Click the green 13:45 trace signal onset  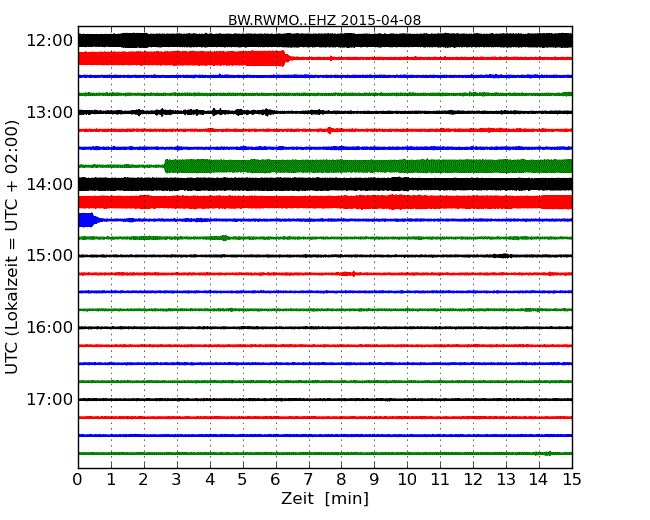pos(167,166)
